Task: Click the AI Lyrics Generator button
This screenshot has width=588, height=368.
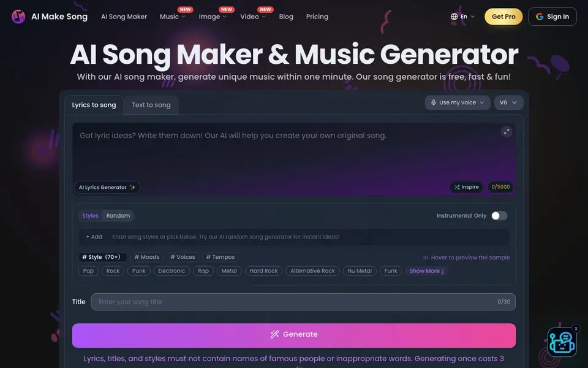Action: pyautogui.click(x=107, y=188)
